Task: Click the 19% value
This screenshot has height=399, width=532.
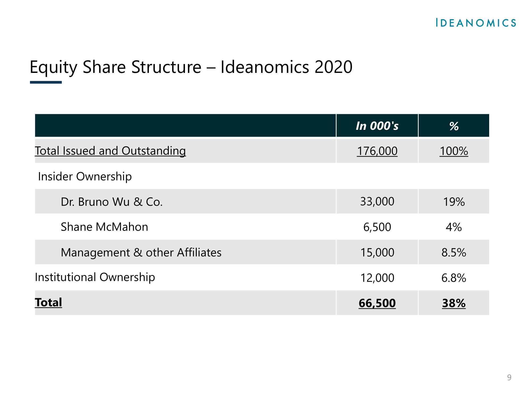Action: [454, 202]
